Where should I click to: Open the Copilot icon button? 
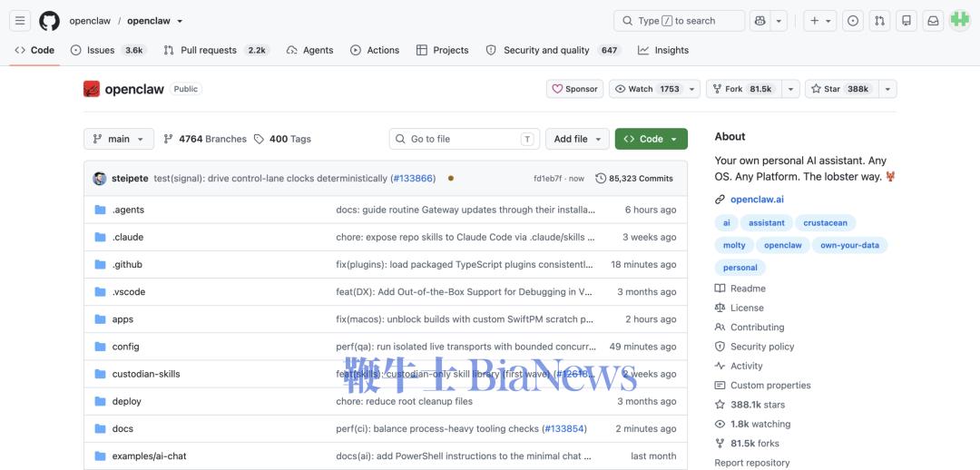760,21
